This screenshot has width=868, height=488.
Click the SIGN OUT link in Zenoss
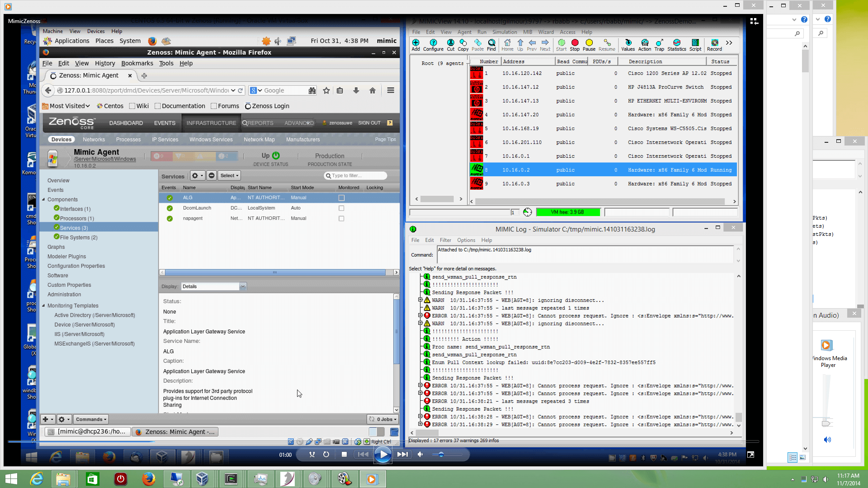point(369,123)
